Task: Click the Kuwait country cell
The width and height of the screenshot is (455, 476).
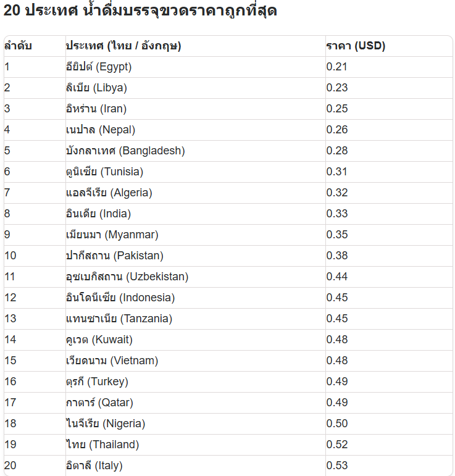Action: pyautogui.click(x=196, y=340)
